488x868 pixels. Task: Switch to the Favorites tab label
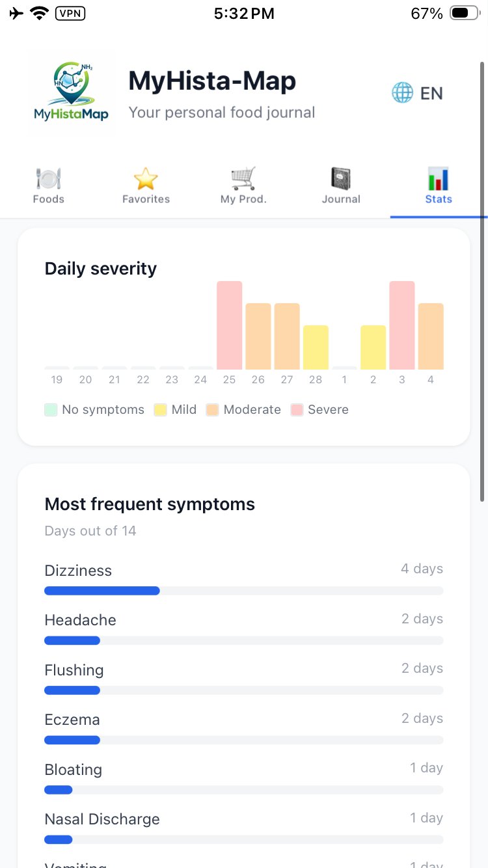point(146,199)
